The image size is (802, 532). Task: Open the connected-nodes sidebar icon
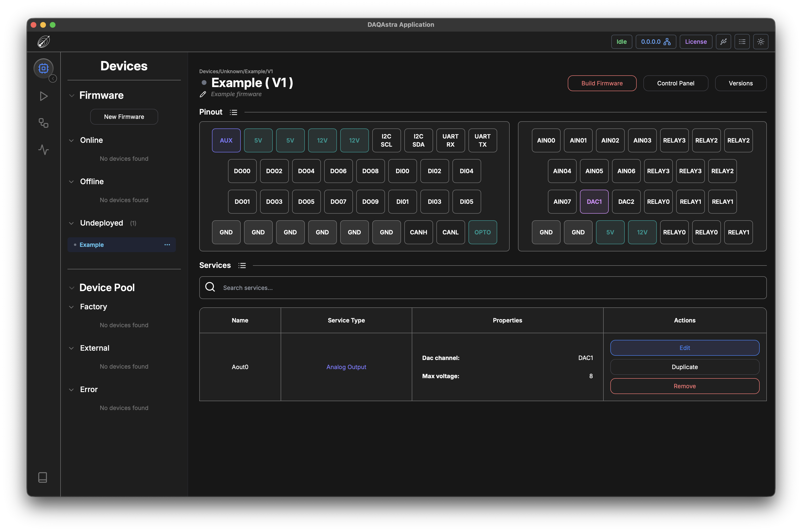tap(43, 123)
